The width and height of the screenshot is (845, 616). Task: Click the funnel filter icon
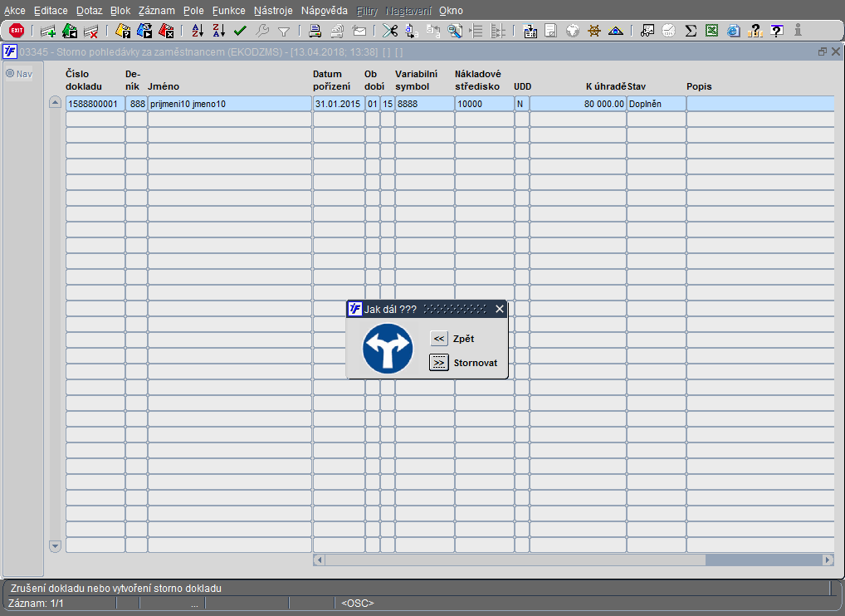(x=283, y=32)
